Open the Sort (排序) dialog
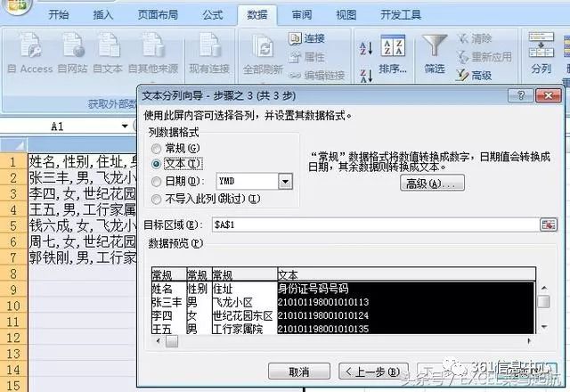This screenshot has height=392, width=570. 393,54
